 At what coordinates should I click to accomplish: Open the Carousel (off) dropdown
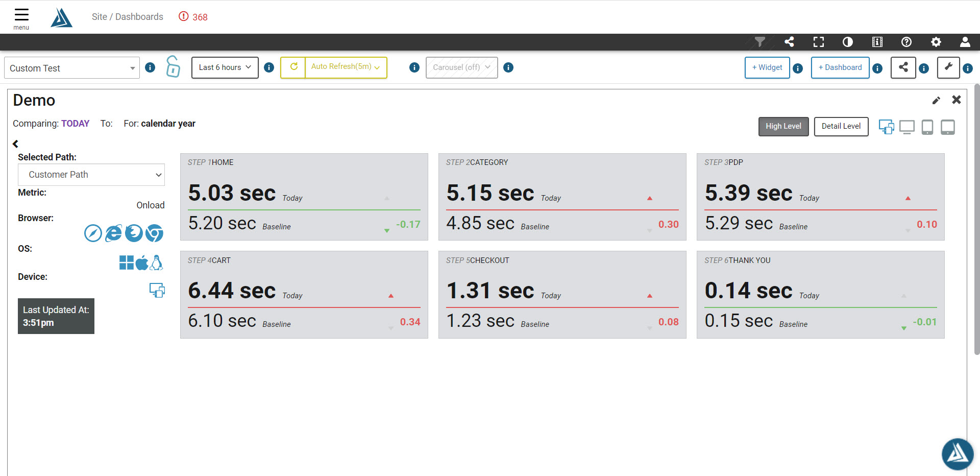pyautogui.click(x=461, y=67)
